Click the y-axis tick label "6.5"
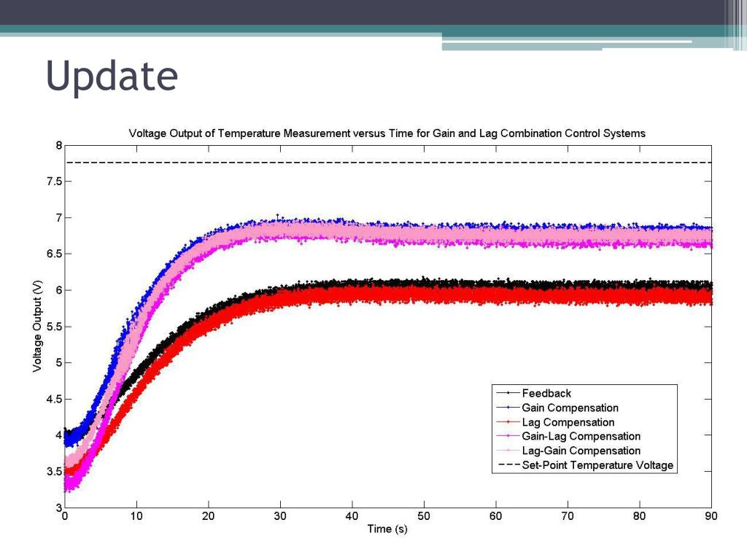This screenshot has width=747, height=560. (x=54, y=254)
